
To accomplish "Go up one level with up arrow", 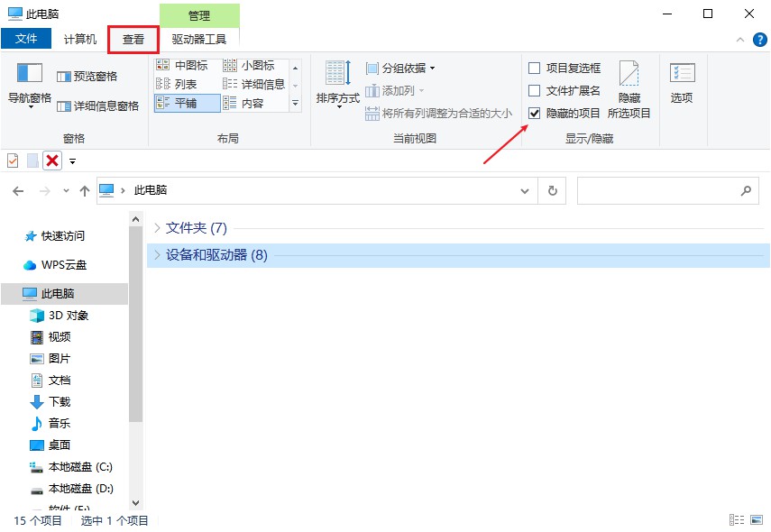I will click(85, 191).
